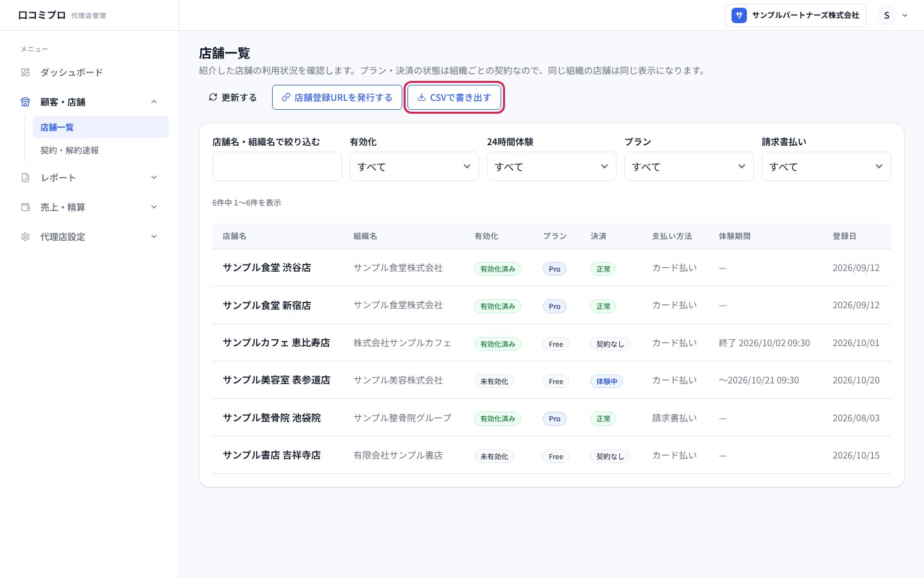Click the サンプルカフェ 恵比寿店 row name
The image size is (924, 578).
click(277, 343)
